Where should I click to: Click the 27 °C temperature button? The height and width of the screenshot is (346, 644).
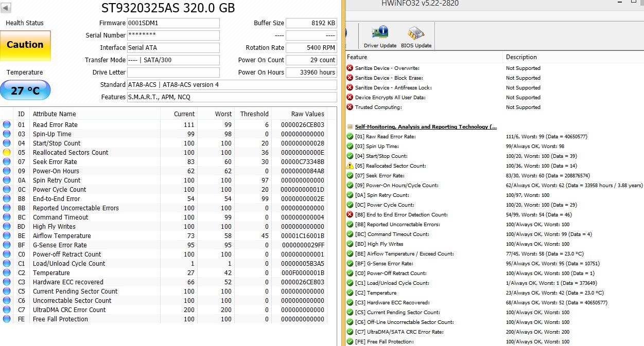point(25,90)
